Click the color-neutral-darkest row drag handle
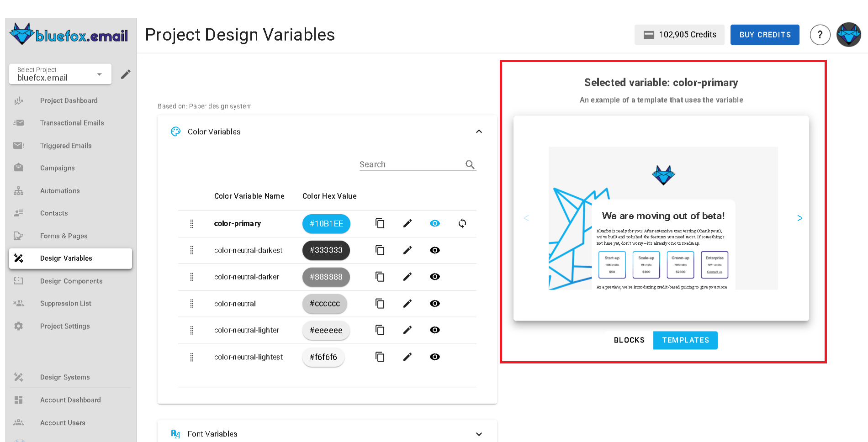 coord(192,250)
